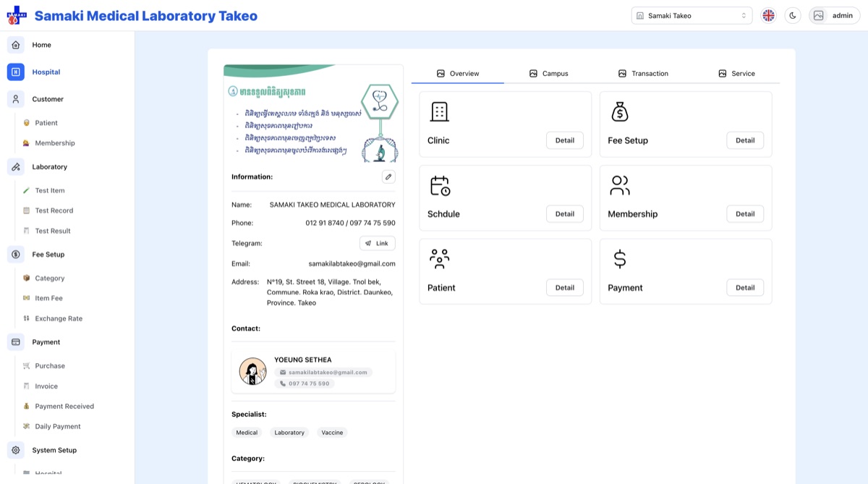Click the Samaki Medical Laboratory Takeo title
Image resolution: width=868 pixels, height=484 pixels.
146,16
